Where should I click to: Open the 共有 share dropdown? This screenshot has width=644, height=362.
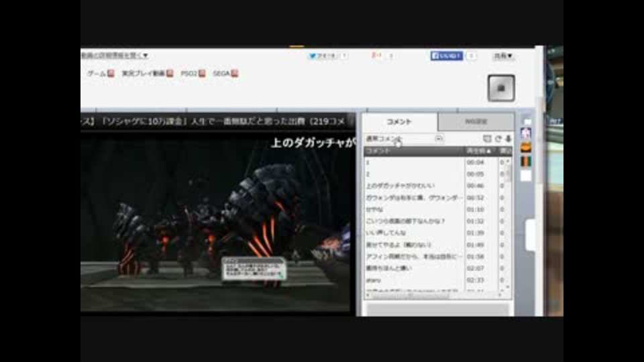(503, 56)
